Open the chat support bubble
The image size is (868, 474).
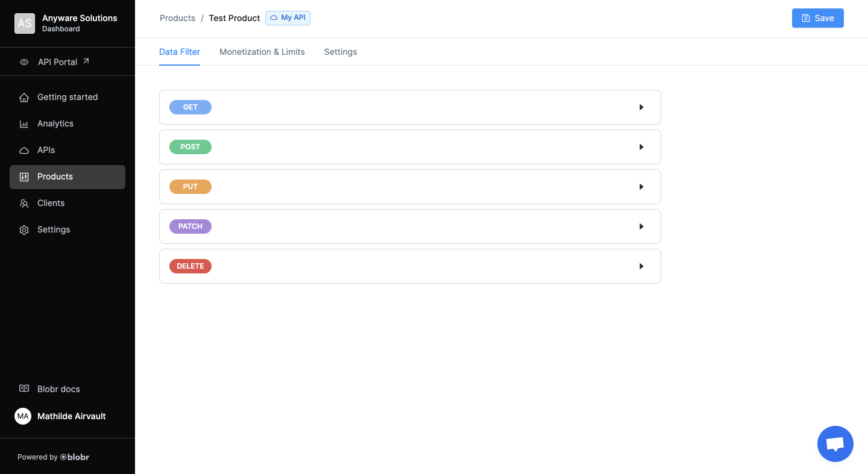(x=835, y=444)
